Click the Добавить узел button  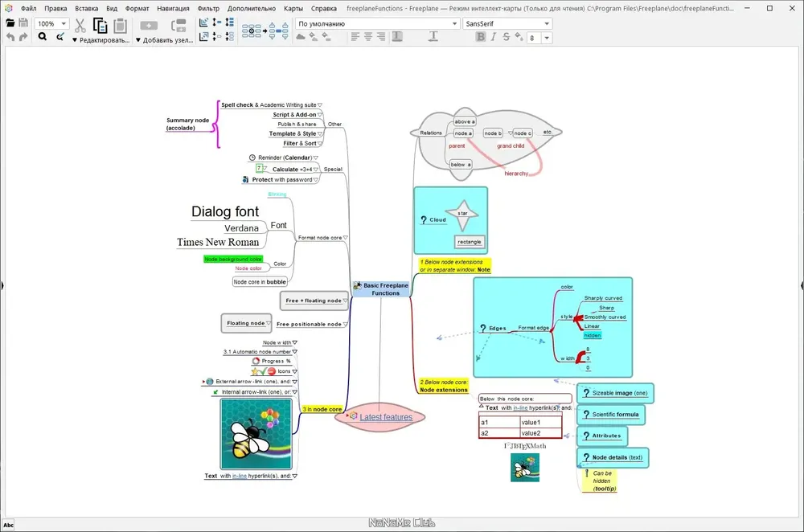[164, 40]
